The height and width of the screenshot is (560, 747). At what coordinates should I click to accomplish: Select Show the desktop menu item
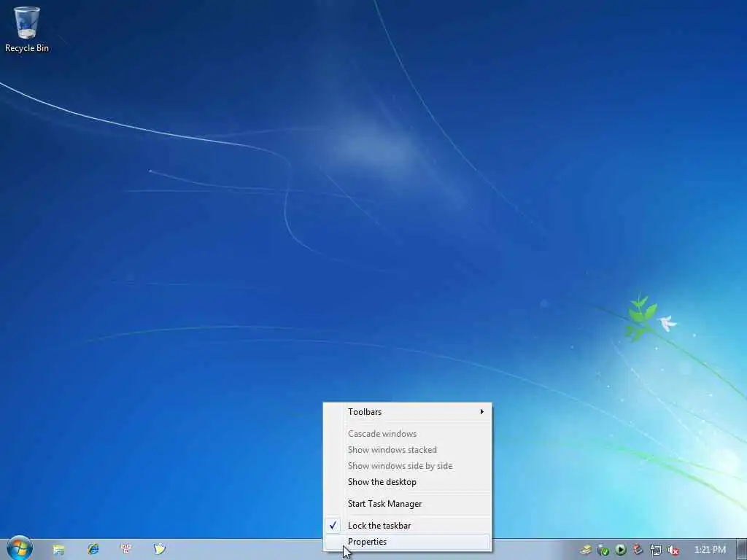407,482
